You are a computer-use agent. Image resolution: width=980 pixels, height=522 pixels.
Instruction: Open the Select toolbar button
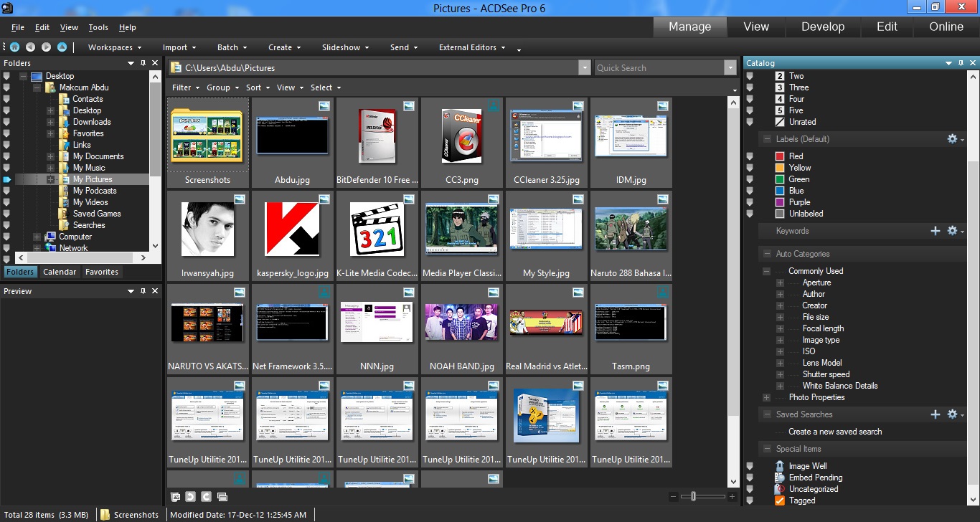coord(326,87)
